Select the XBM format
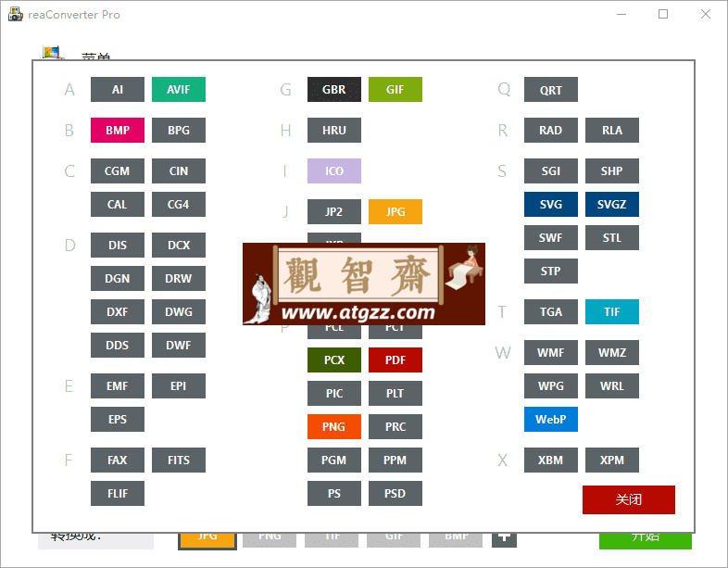This screenshot has width=728, height=568. (x=551, y=461)
